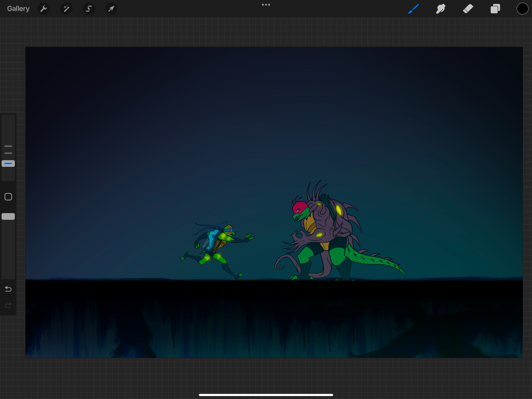Open the Actions wrench menu
The width and height of the screenshot is (532, 399).
[x=44, y=9]
